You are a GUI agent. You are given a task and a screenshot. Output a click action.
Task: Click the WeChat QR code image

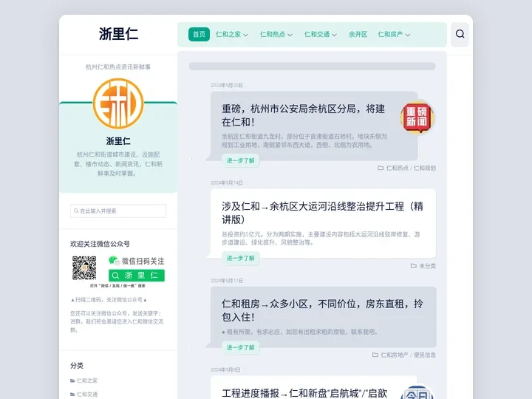[x=84, y=268]
